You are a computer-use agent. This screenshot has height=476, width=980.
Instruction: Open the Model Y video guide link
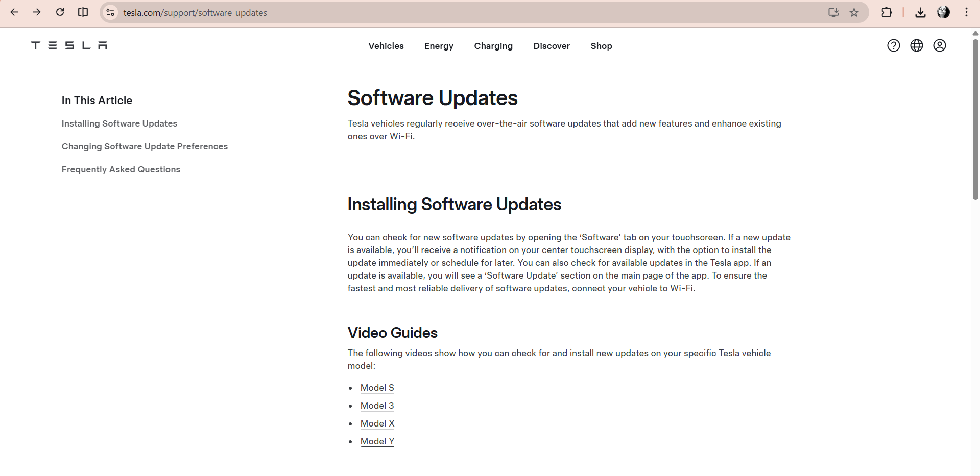[x=377, y=441]
